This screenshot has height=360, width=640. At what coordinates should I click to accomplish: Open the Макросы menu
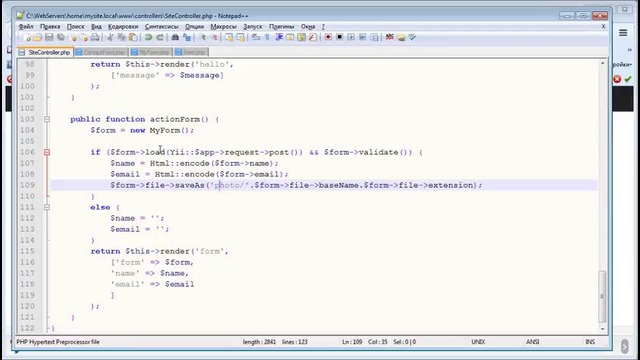click(x=223, y=27)
